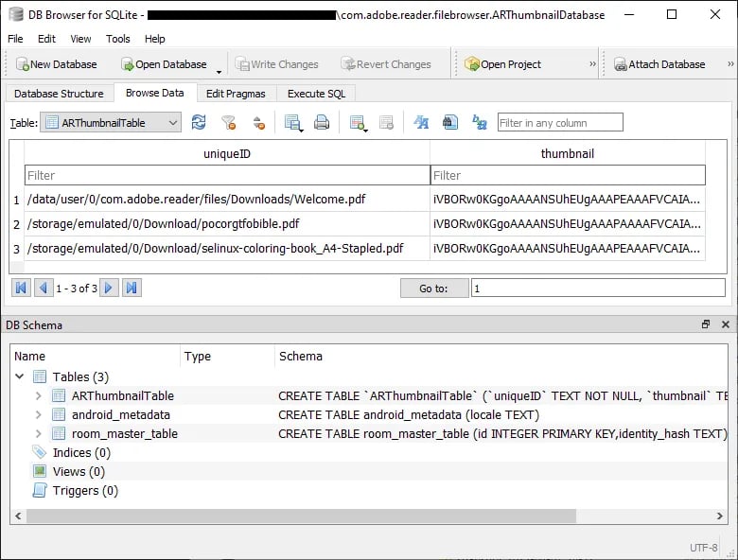Switch to the Edit Pragmas tab
Viewport: 738px width, 560px height.
click(x=236, y=94)
